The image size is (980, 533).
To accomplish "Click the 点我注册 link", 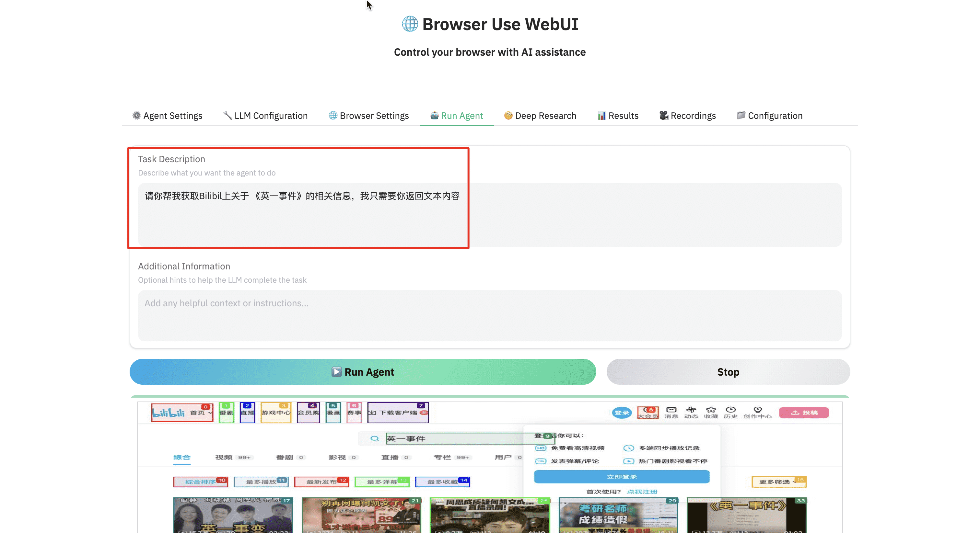I will tap(642, 492).
